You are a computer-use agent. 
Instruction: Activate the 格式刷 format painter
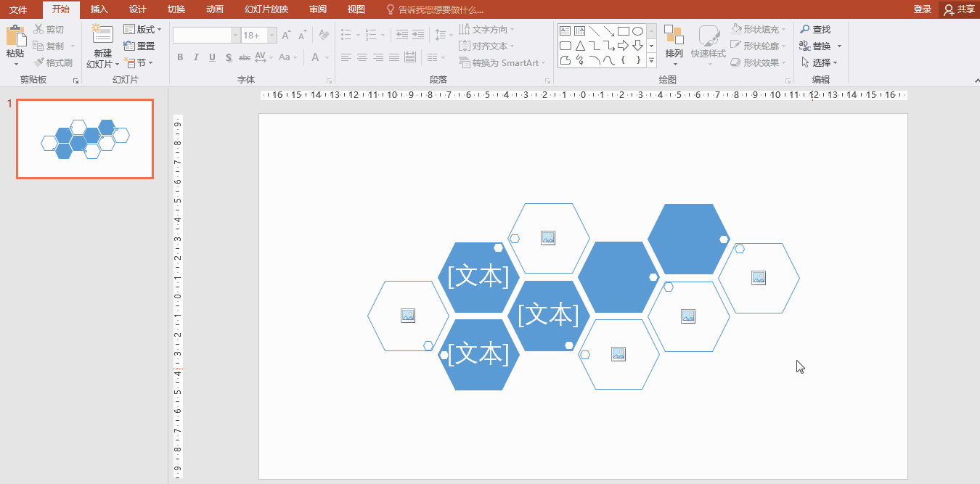tap(53, 62)
